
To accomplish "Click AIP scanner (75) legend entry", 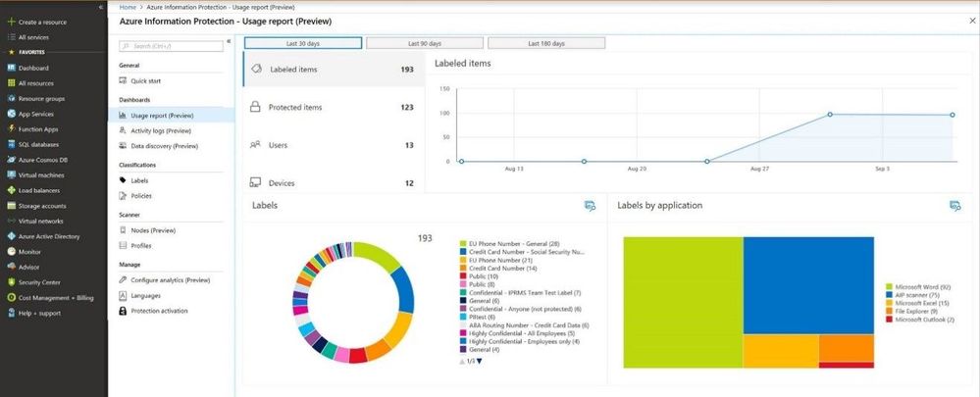I will tap(913, 295).
